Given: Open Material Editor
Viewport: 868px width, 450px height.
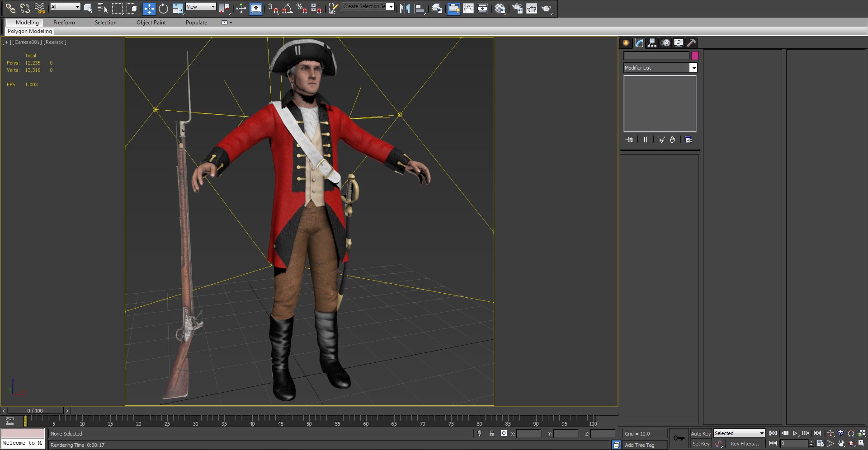Looking at the screenshot, I should point(500,8).
